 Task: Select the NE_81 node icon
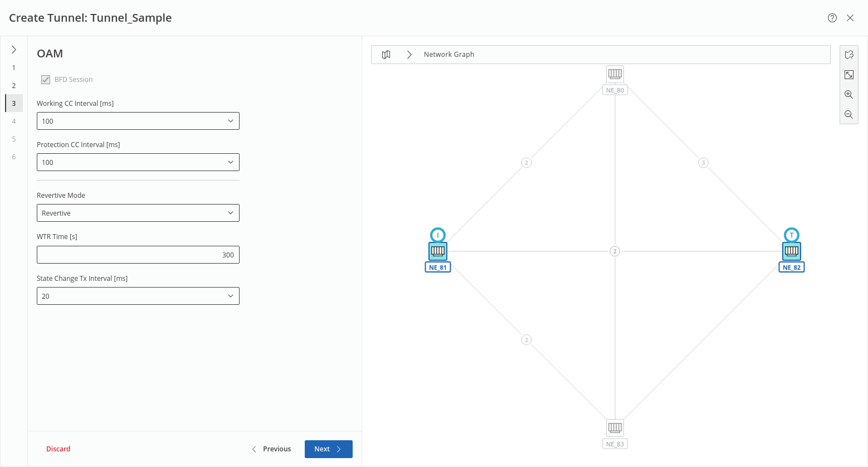[438, 251]
